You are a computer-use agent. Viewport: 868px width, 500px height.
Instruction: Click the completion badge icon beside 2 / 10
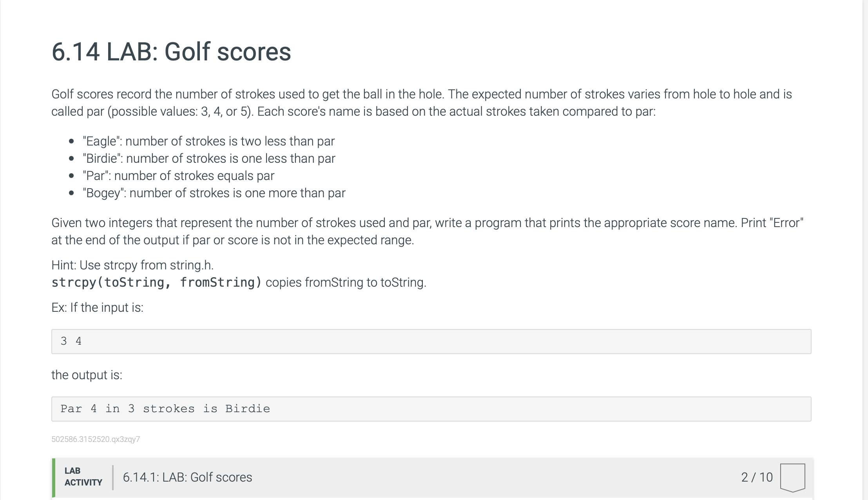(792, 477)
